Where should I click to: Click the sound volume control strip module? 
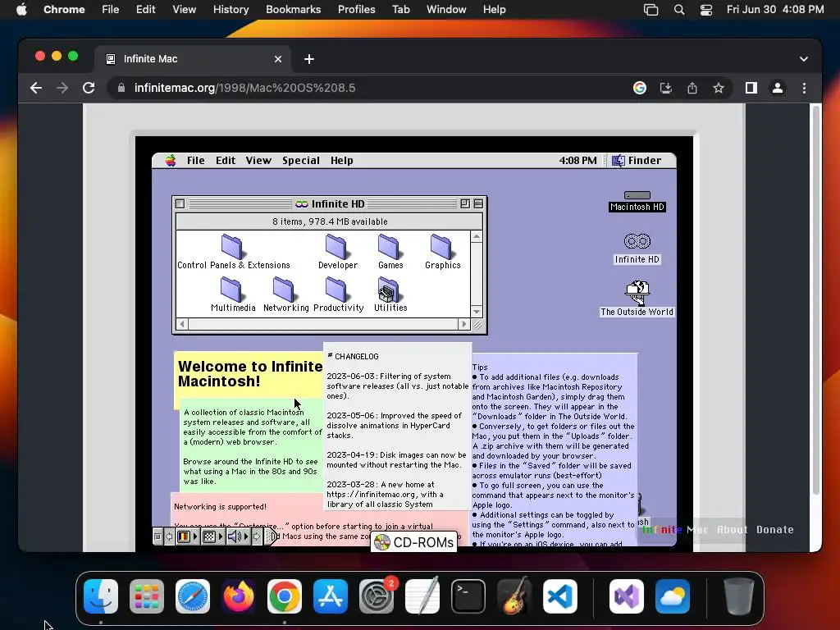(x=239, y=536)
